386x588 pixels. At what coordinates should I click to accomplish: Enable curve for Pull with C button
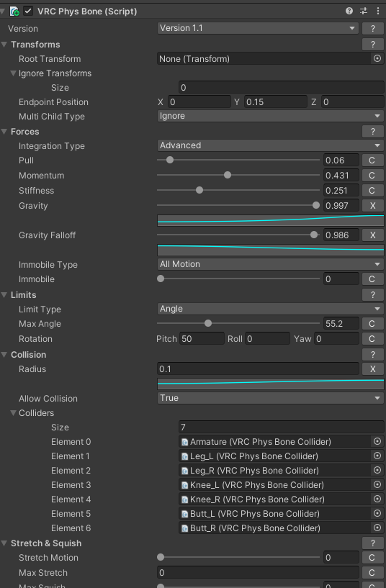pos(372,160)
